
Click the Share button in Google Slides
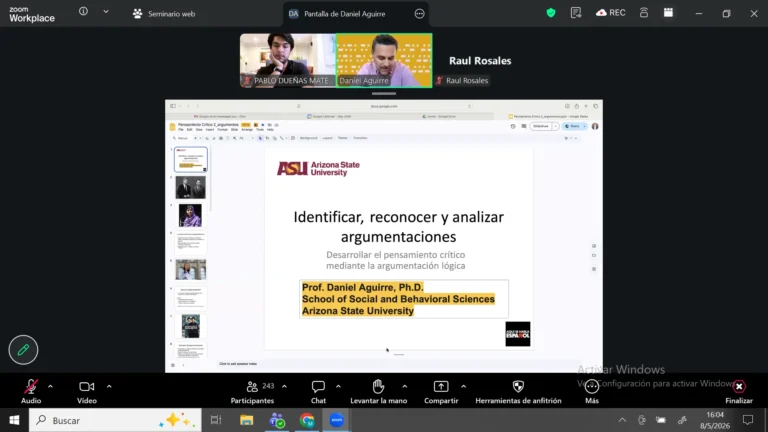[x=573, y=126]
